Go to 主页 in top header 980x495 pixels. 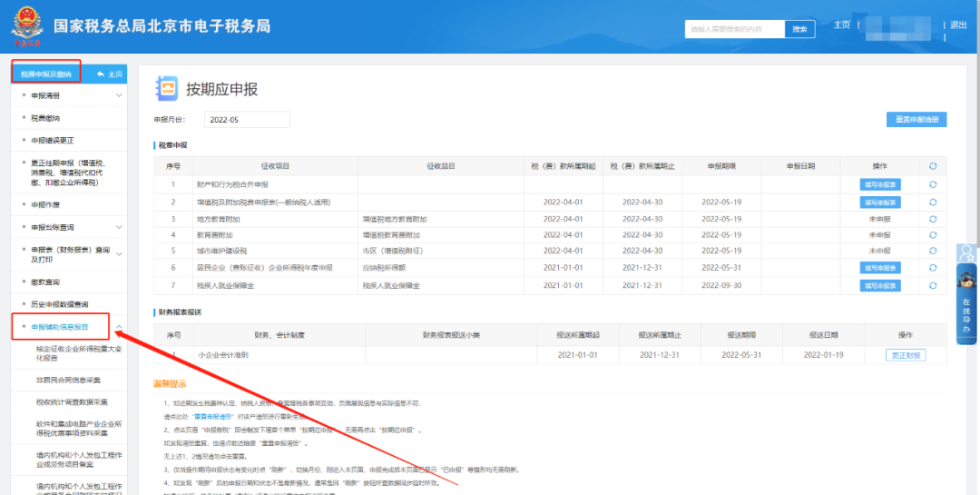[841, 25]
